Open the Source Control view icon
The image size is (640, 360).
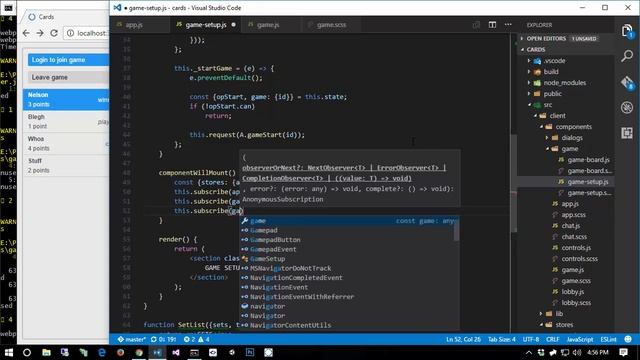(x=627, y=82)
